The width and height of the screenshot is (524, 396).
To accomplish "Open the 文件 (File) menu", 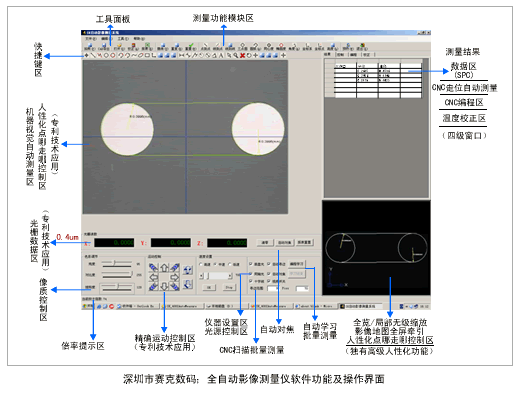I will tap(90, 39).
